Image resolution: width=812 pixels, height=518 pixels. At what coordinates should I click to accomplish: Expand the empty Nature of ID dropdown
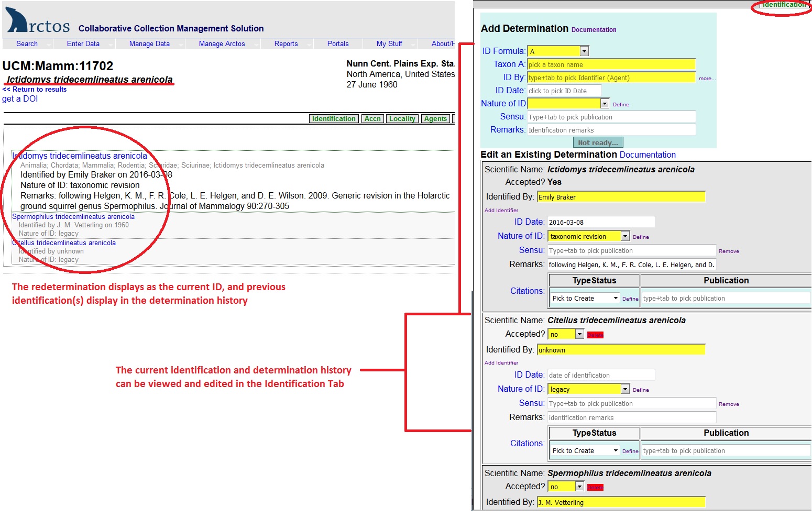click(x=568, y=104)
